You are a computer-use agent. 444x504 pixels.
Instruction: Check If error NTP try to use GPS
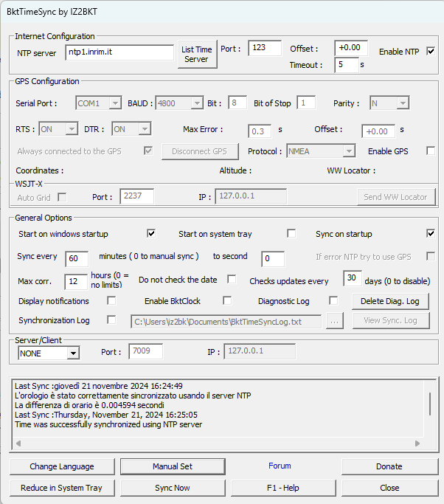coord(431,257)
